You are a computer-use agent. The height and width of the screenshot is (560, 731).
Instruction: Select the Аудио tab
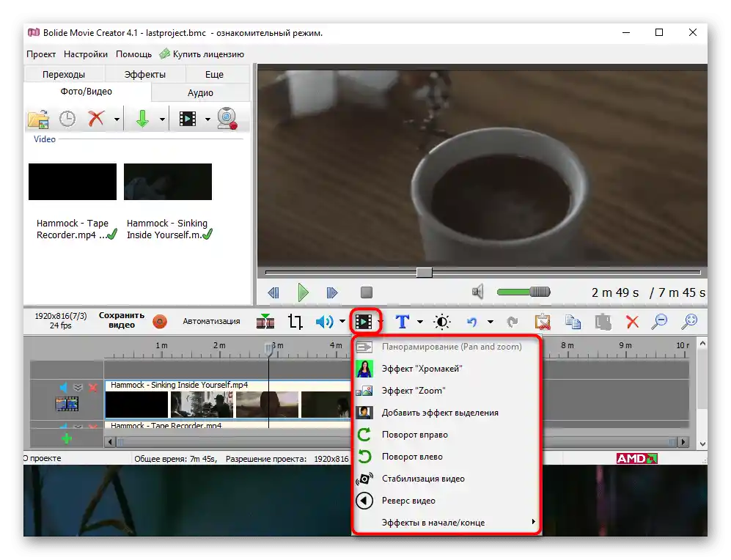coord(200,92)
